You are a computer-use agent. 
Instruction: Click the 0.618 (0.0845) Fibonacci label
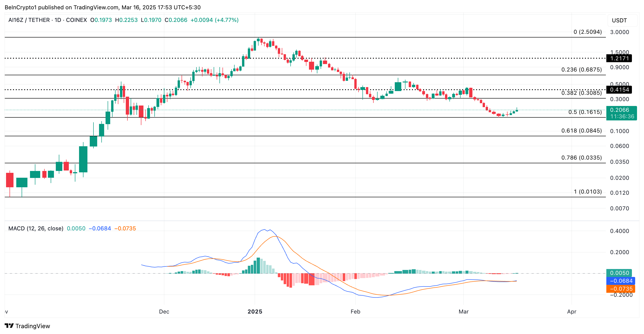click(x=581, y=131)
